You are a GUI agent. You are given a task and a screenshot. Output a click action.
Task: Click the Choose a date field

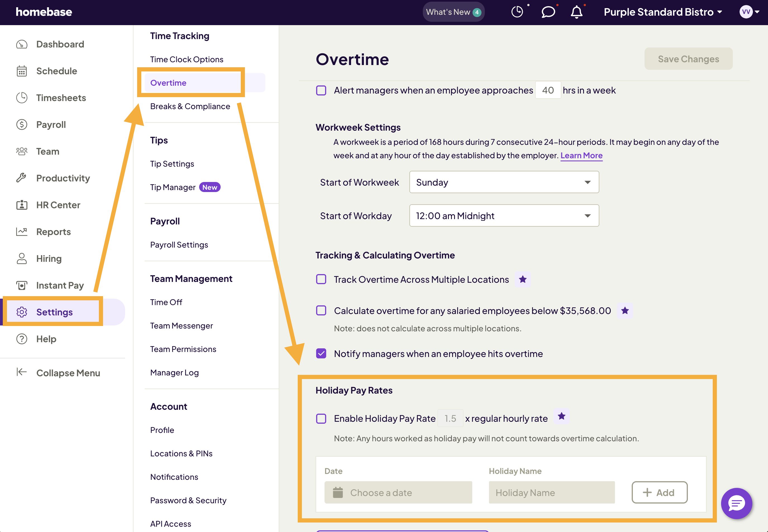398,492
